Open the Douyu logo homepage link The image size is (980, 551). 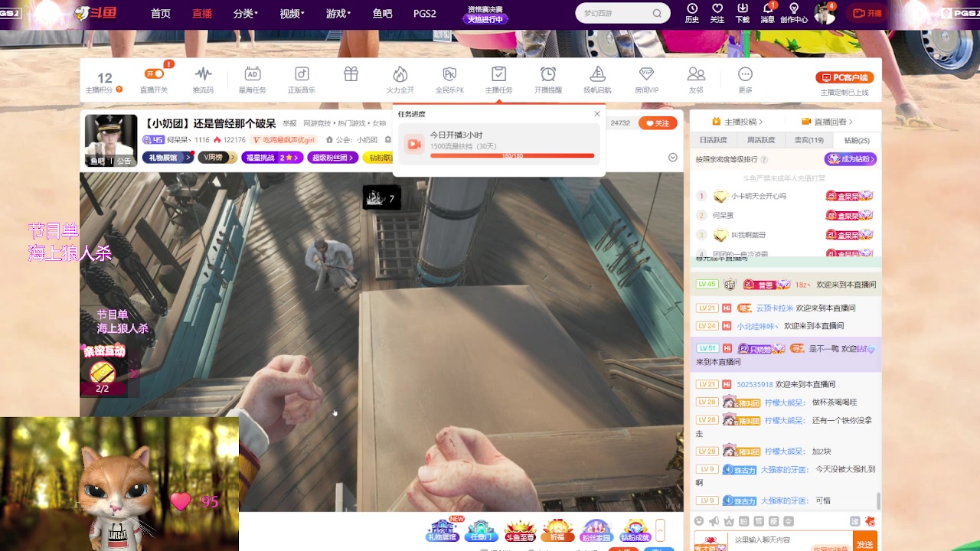tap(95, 13)
